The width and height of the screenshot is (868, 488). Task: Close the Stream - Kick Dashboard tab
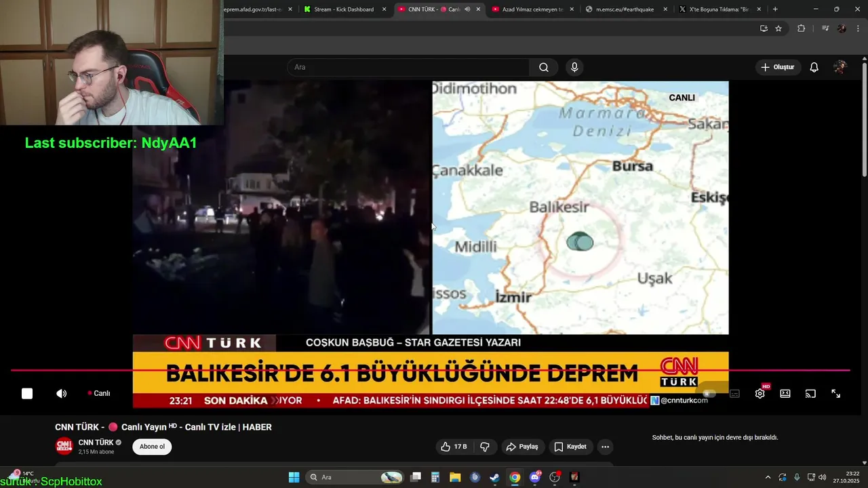[384, 9]
